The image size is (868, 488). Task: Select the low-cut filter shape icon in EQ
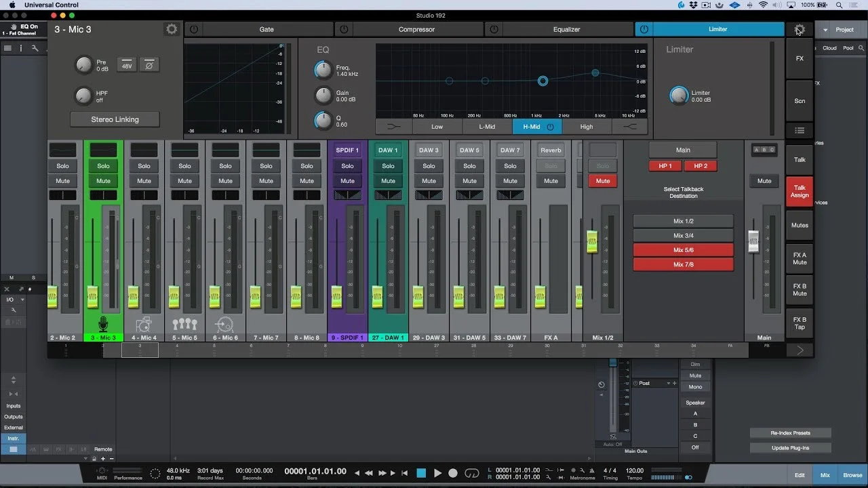394,127
